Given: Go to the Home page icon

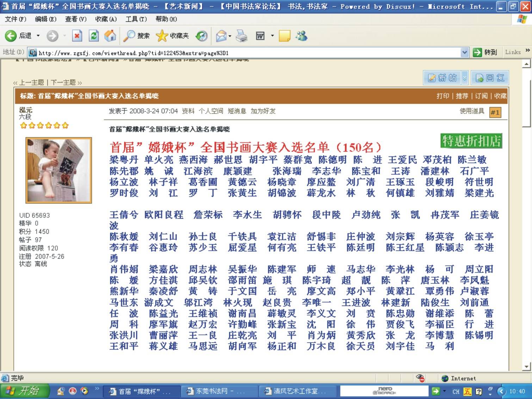Looking at the screenshot, I should (110, 36).
